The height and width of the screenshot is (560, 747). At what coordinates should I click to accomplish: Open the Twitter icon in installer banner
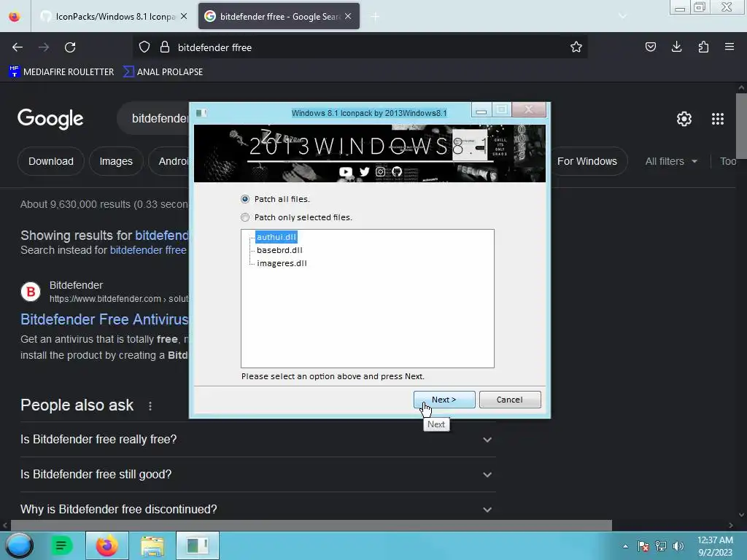(x=364, y=171)
